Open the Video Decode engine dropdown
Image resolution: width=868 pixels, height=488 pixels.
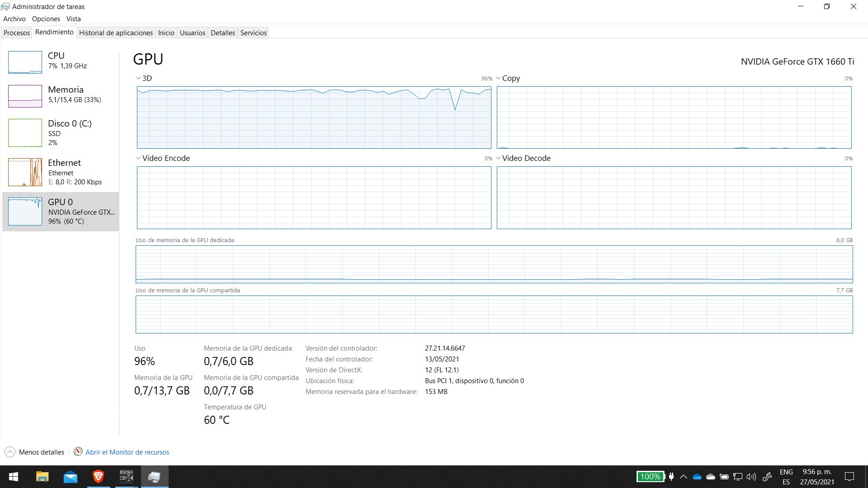tap(498, 158)
